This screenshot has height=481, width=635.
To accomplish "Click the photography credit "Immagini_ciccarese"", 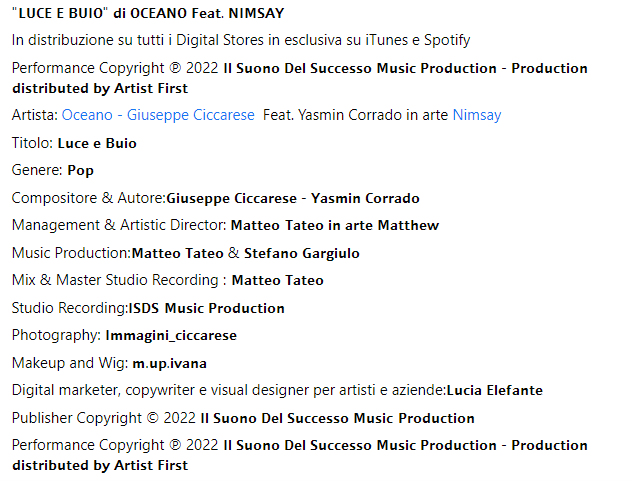I will point(171,335).
